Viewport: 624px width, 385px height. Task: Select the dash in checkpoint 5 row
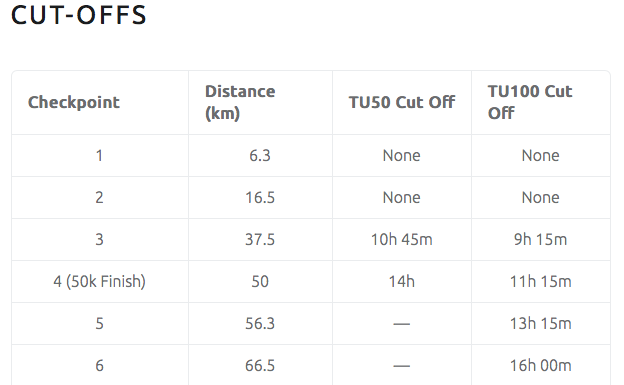402,324
